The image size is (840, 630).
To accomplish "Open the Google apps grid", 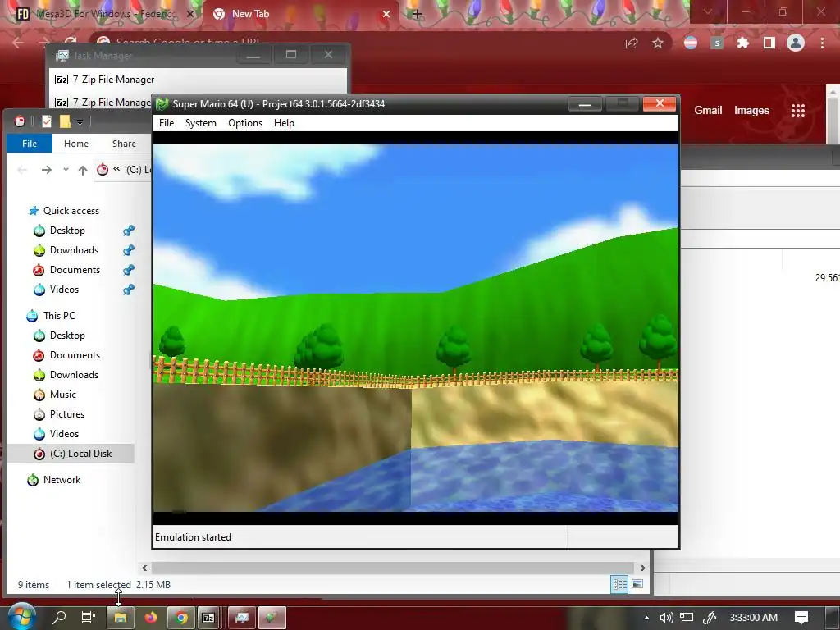I will (798, 111).
